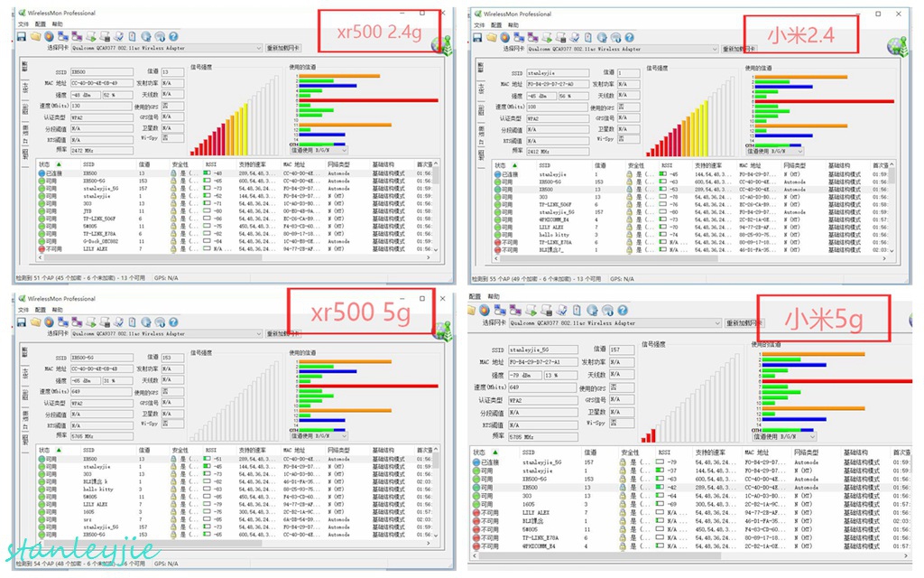Select the TP-LINK_506F row in xr500 2.4g window

236,219
